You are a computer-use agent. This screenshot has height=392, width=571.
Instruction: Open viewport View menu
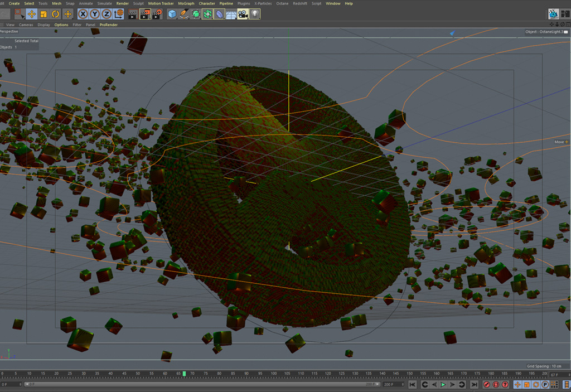[10, 25]
